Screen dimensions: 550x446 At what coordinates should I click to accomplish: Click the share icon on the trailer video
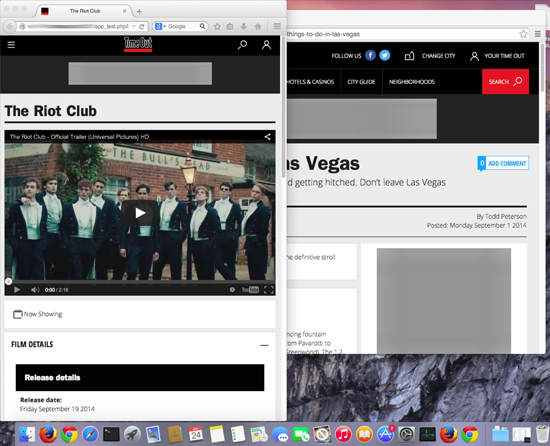[x=267, y=137]
